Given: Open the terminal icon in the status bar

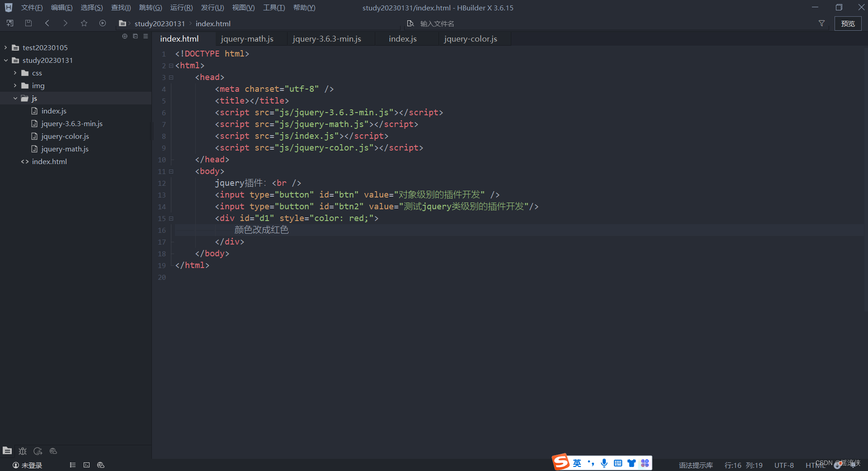Looking at the screenshot, I should click(x=87, y=465).
